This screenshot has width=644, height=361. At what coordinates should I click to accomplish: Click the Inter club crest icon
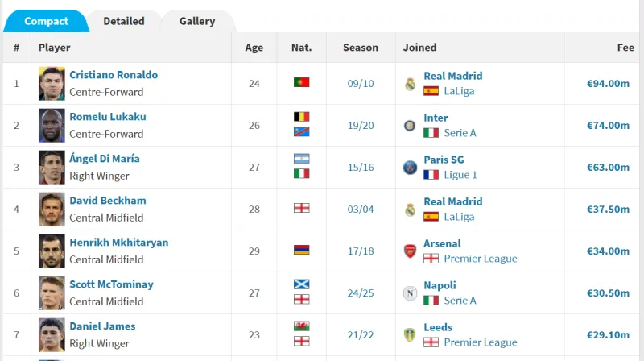coord(410,126)
